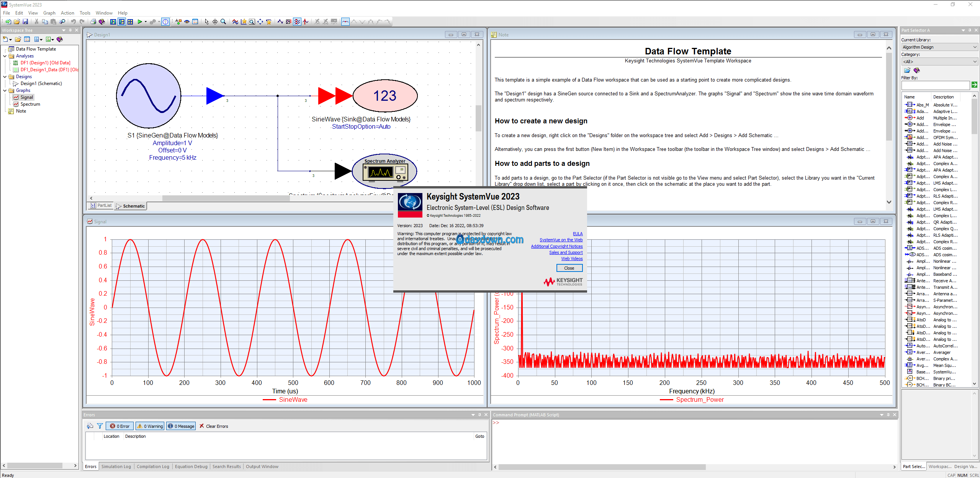This screenshot has width=980, height=478.
Task: Open help via the purple book toolbar icon
Action: point(101,22)
